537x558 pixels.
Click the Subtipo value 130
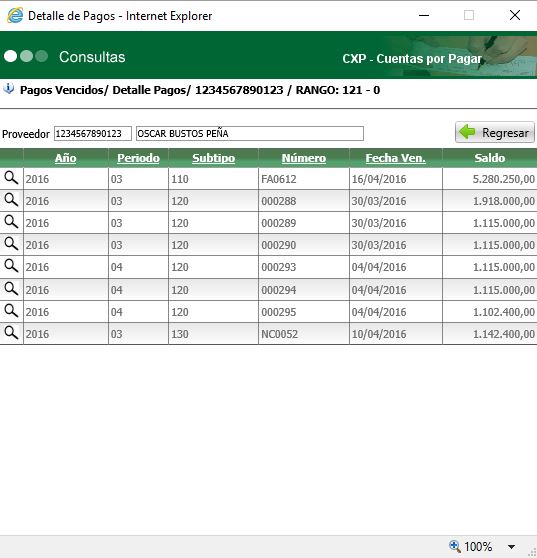[180, 334]
